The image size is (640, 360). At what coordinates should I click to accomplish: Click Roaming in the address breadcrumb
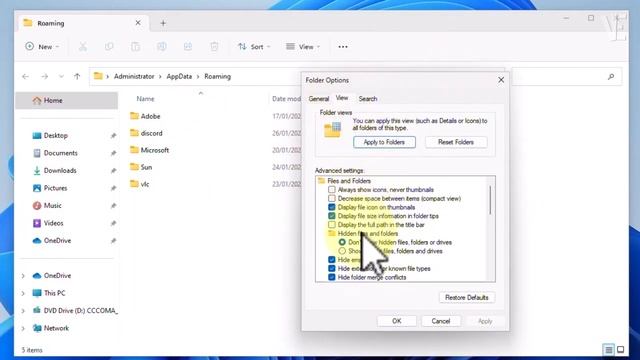(218, 76)
